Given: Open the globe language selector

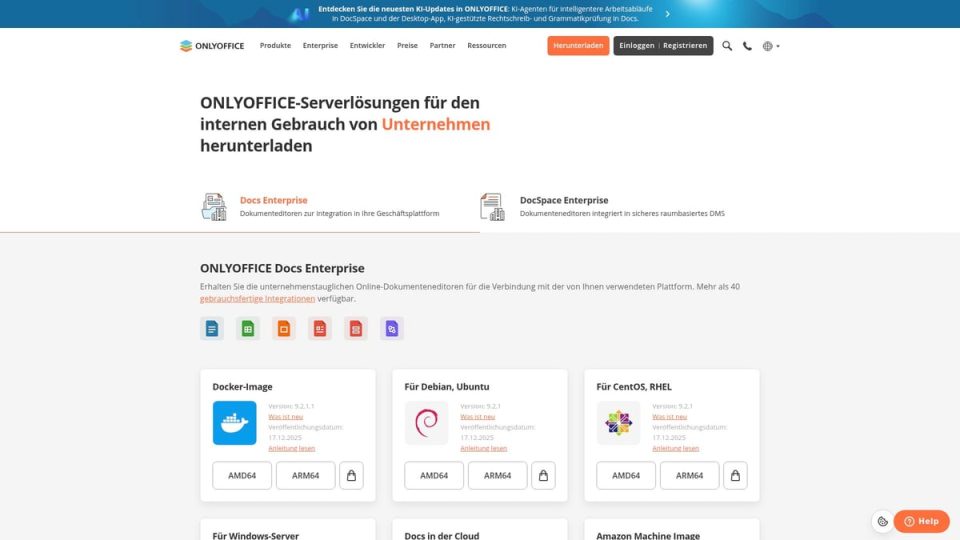Looking at the screenshot, I should coord(771,46).
